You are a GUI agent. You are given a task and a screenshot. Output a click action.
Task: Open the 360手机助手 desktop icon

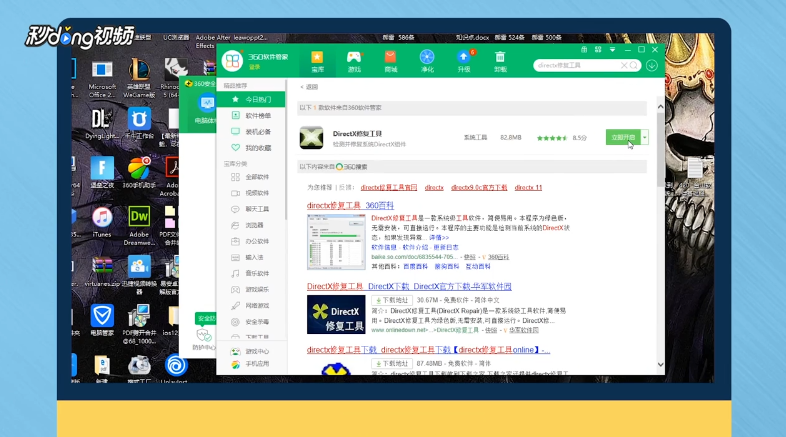click(x=139, y=173)
